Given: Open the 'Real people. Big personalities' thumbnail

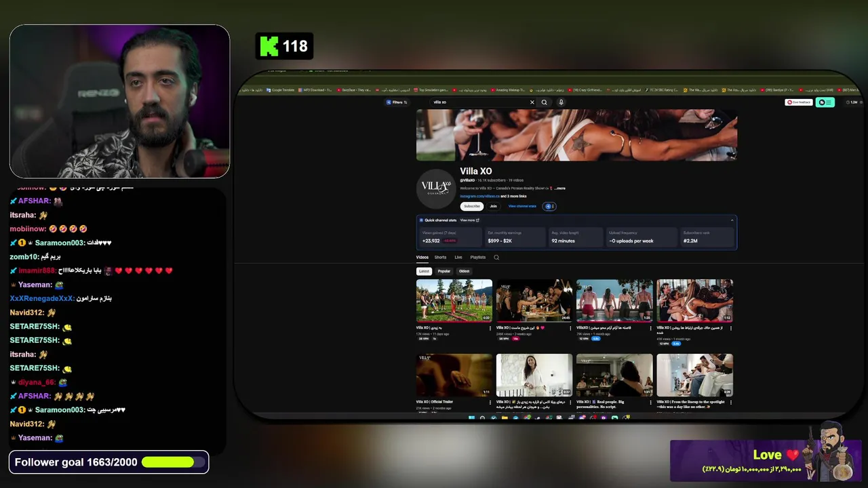Looking at the screenshot, I should point(614,375).
